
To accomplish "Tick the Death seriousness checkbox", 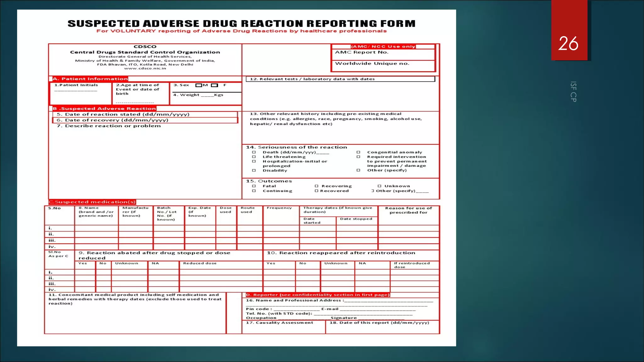I will [x=254, y=152].
